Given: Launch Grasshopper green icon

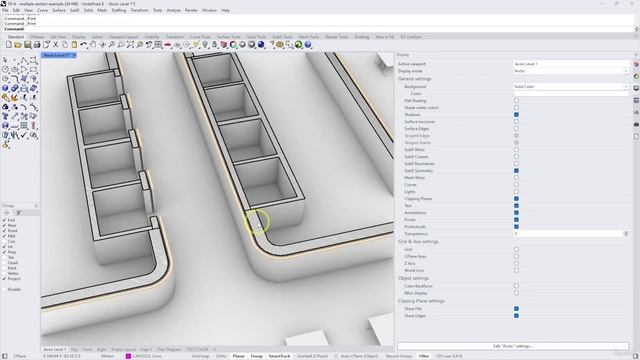Looking at the screenshot, I should [298, 44].
